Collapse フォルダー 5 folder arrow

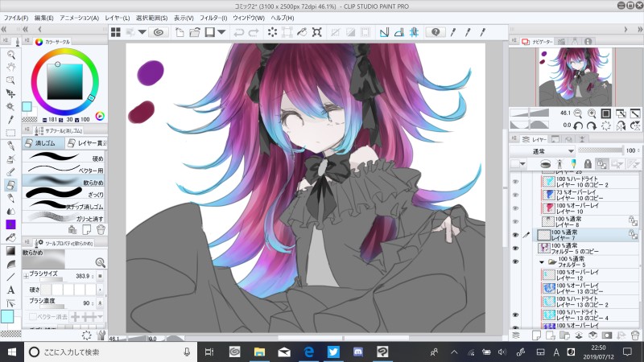542,262
